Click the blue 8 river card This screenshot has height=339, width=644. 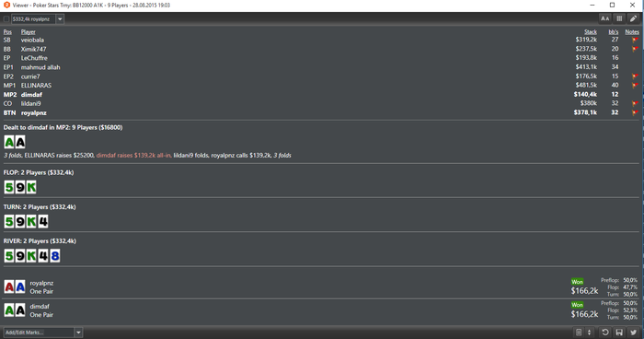coord(54,256)
